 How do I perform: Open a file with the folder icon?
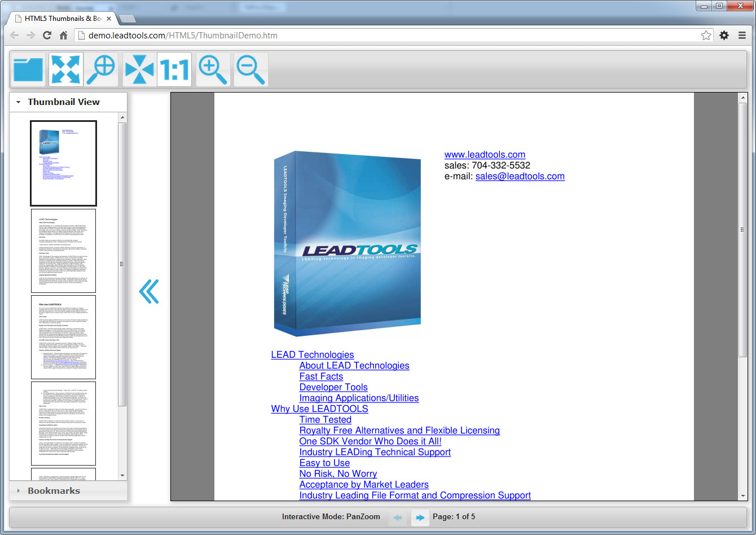(x=29, y=69)
